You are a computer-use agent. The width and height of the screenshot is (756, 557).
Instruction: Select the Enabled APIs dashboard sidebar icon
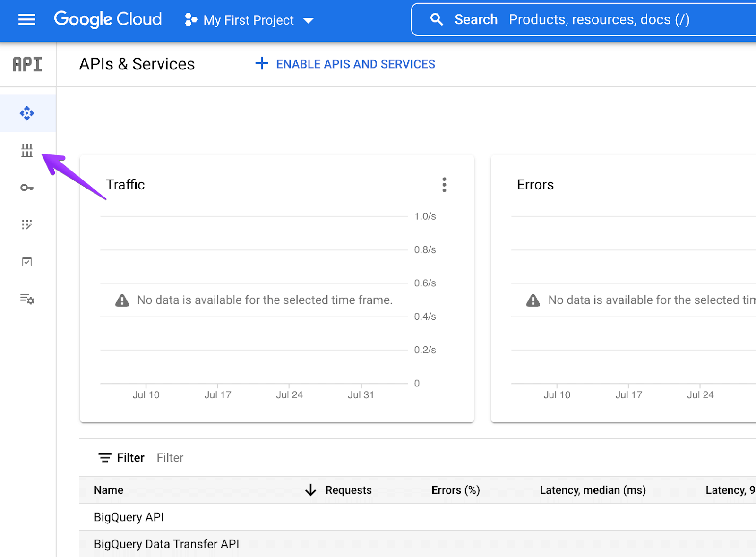click(x=27, y=113)
